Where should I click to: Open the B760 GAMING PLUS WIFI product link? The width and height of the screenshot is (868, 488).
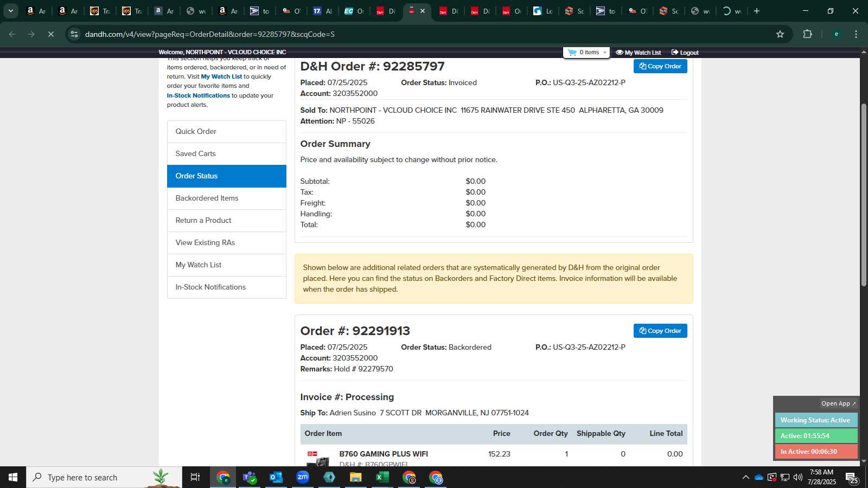384,454
